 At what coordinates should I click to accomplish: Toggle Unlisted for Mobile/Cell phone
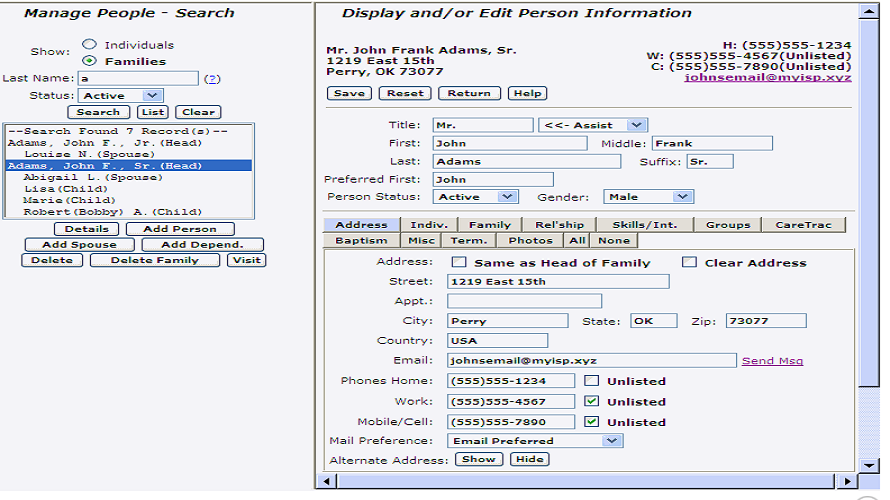(x=591, y=422)
